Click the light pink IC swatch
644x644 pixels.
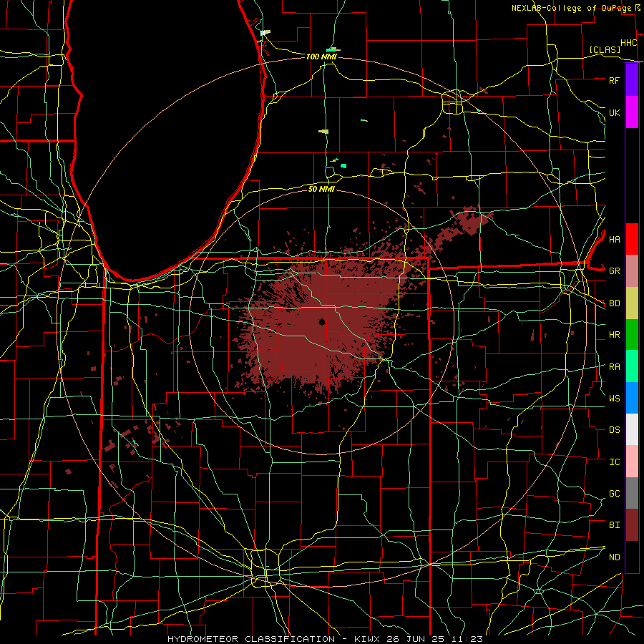click(632, 462)
